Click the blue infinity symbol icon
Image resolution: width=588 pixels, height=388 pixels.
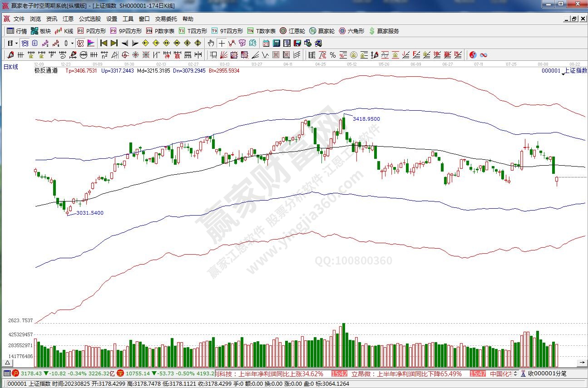[x=484, y=55]
